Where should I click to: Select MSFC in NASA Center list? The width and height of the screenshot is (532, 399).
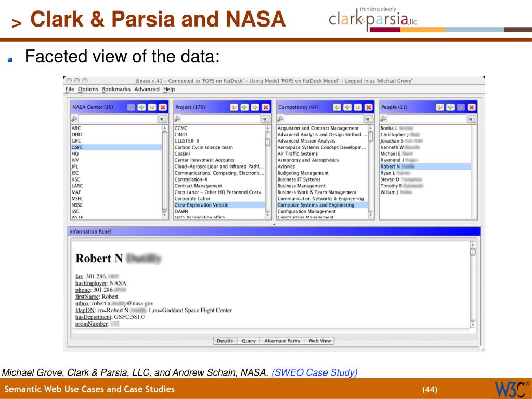pos(116,199)
